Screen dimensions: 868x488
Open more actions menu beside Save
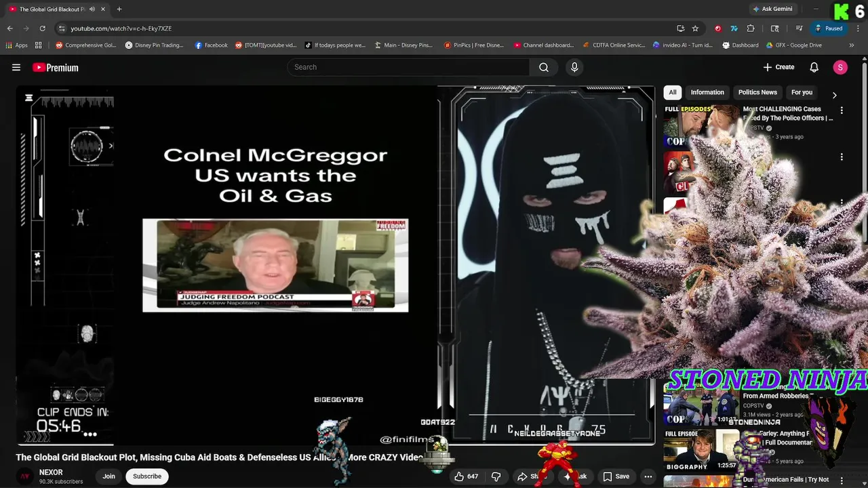tap(648, 476)
